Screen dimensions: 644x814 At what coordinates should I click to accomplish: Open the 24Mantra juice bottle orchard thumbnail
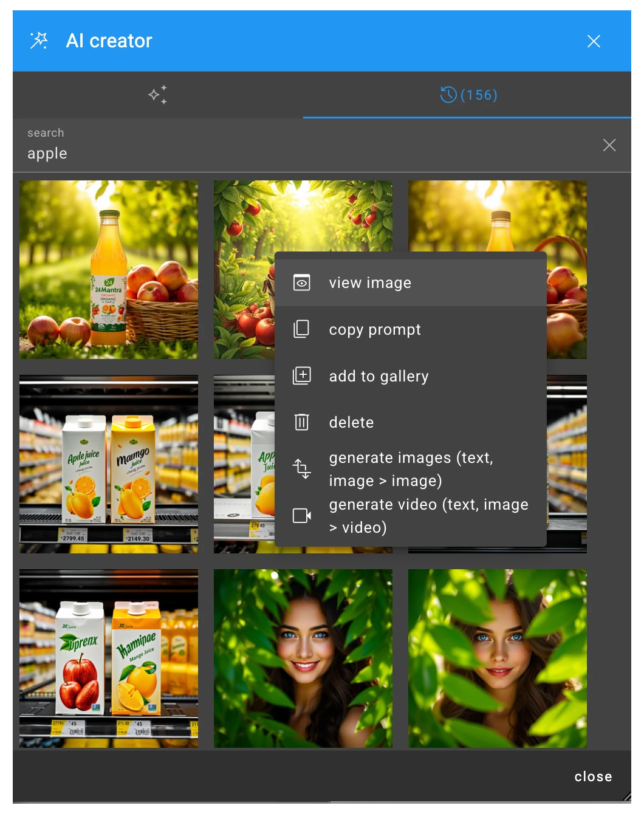[x=109, y=269]
